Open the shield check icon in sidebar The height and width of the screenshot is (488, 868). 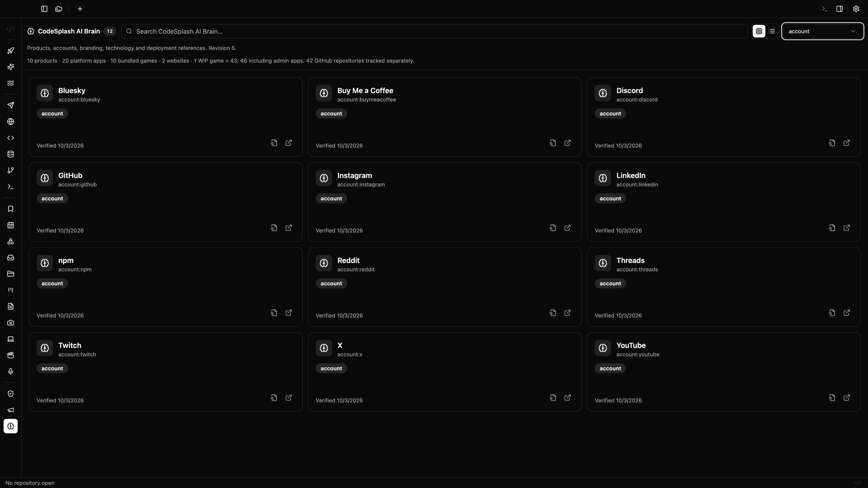10,394
